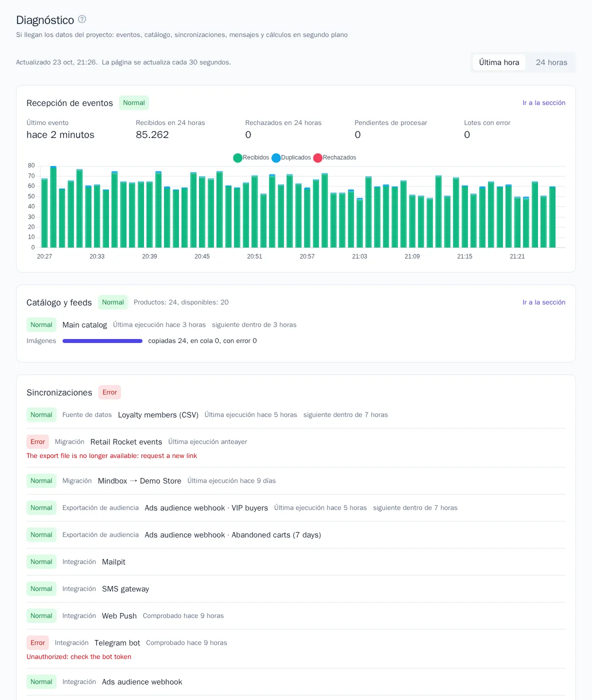Toggle the red Rechazados legend dot
Screen dimensions: 592x700
[317, 158]
